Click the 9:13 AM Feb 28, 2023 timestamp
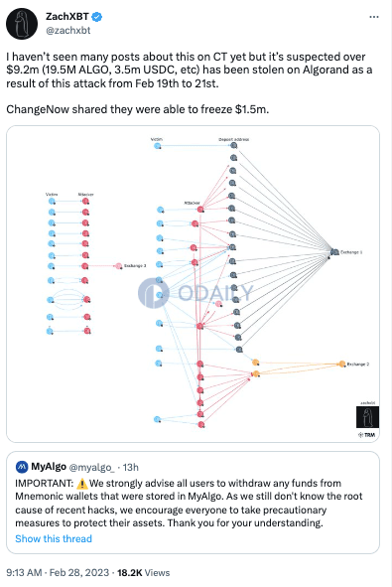Screen dimensions: 392x587 tap(58, 573)
